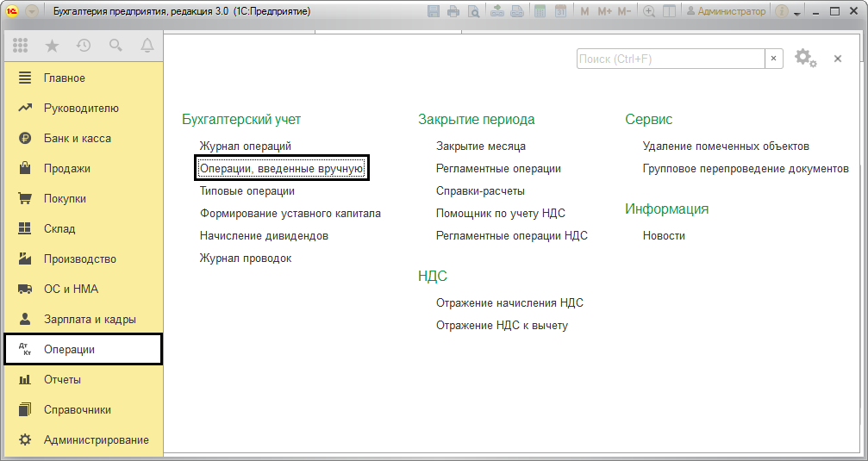This screenshot has width=868, height=461.
Task: Click the Журнал проводок link
Action: pyautogui.click(x=245, y=259)
